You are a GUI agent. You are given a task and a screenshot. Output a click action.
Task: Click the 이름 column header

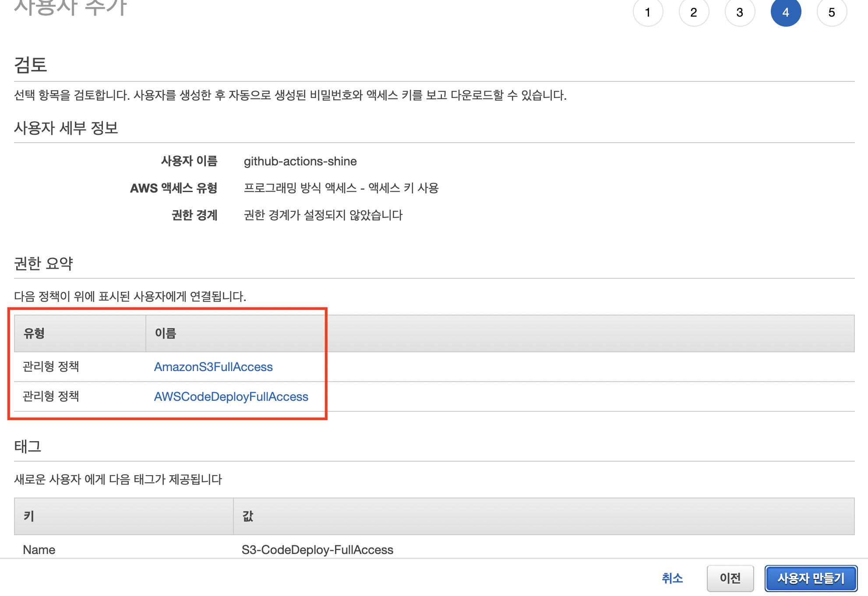pos(166,333)
